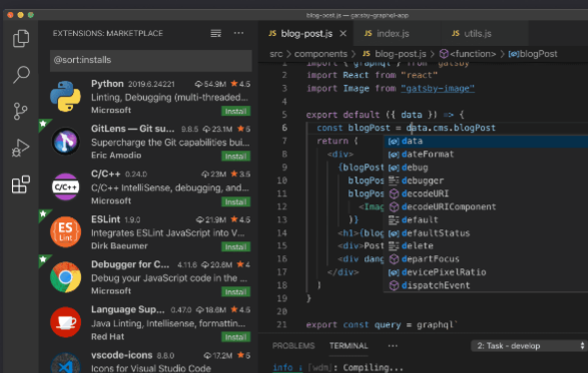The image size is (588, 373).
Task: Click the macOS yellow minimize button
Action: (20, 15)
